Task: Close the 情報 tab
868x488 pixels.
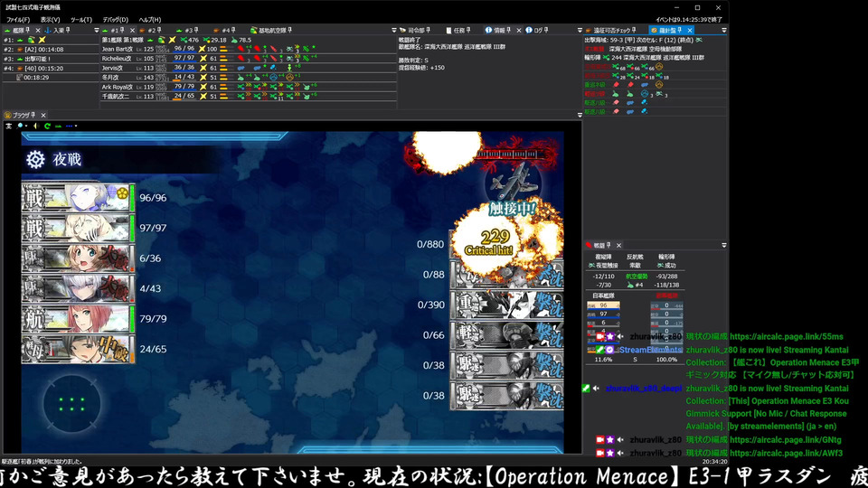Action: coord(519,31)
